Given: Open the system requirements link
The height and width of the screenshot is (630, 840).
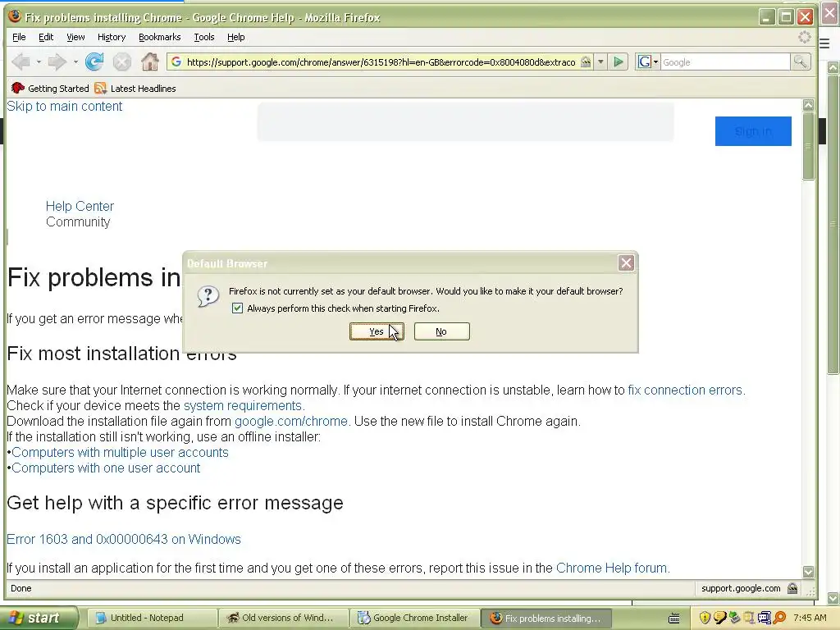Looking at the screenshot, I should 244,405.
